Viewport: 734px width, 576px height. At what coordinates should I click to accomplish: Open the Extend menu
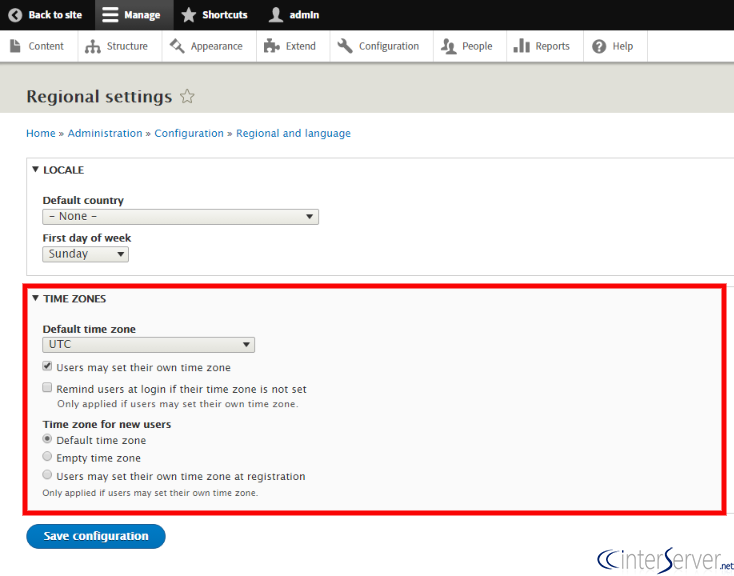[x=293, y=46]
